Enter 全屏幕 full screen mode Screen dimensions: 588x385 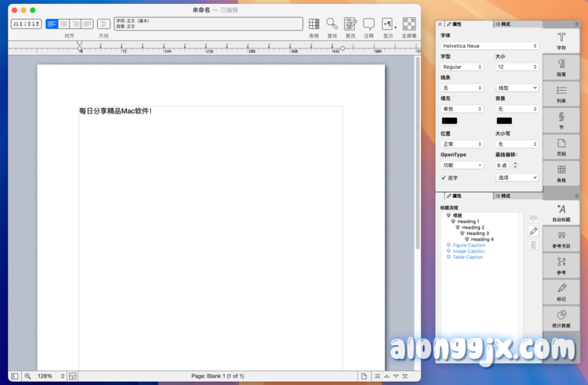(x=409, y=24)
